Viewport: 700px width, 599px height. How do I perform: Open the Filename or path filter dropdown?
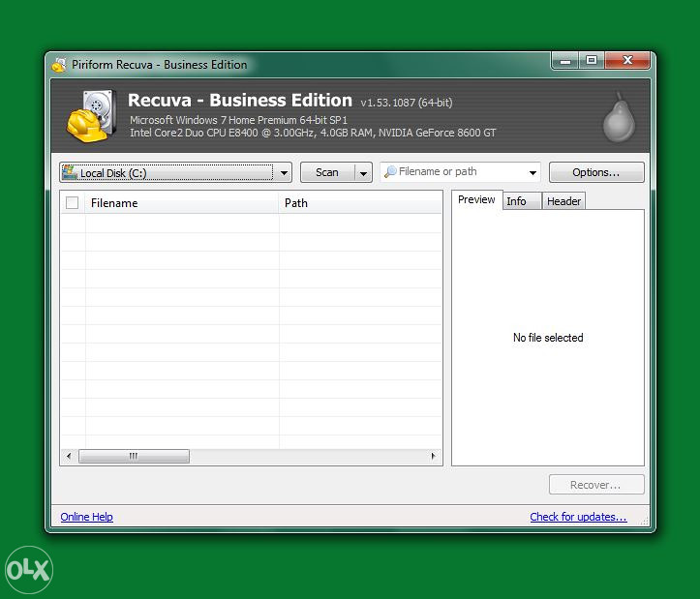point(533,173)
